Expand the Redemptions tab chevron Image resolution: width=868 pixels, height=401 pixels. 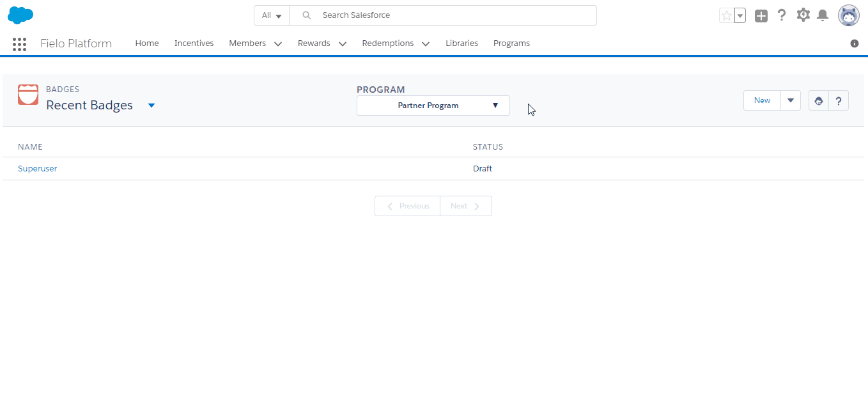tap(426, 44)
